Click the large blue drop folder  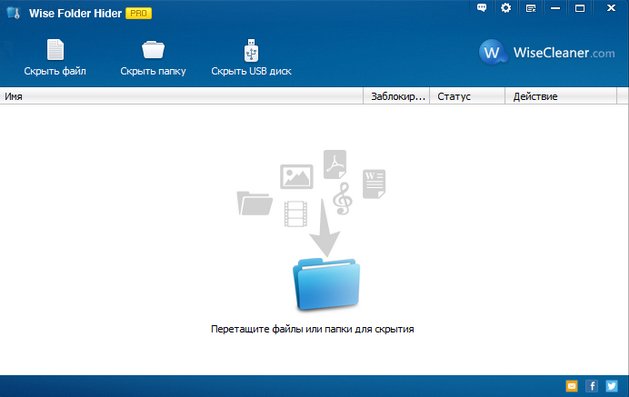click(x=326, y=284)
